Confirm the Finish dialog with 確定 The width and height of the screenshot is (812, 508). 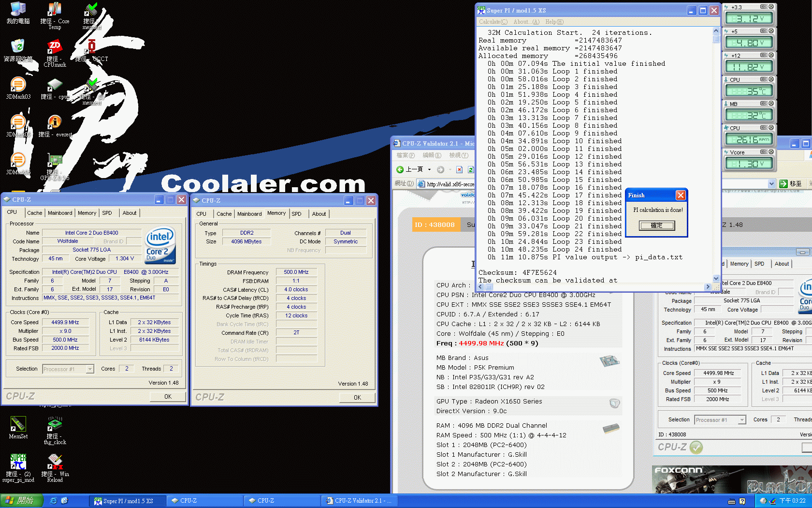pos(657,225)
